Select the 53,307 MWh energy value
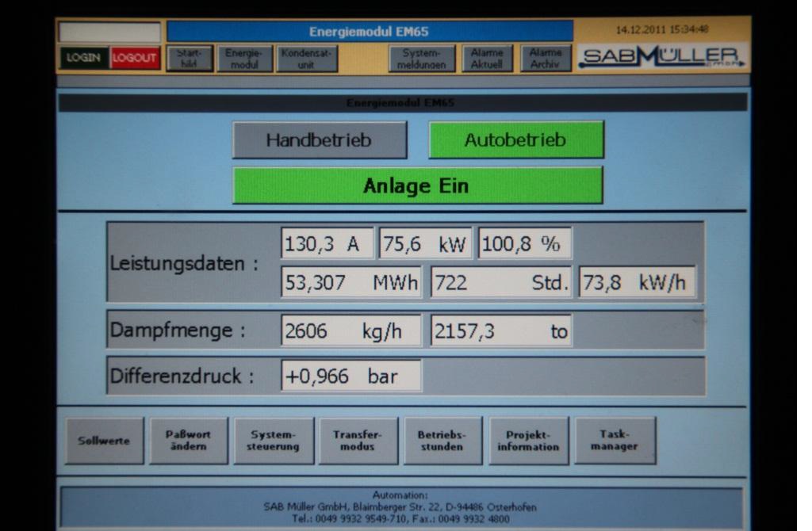Viewport: 812px width, 531px height. click(351, 282)
